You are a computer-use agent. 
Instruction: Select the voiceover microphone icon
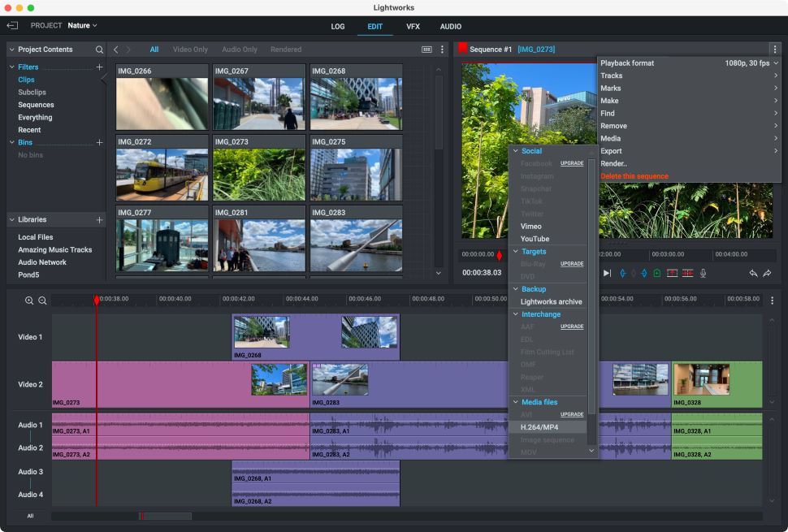point(703,273)
